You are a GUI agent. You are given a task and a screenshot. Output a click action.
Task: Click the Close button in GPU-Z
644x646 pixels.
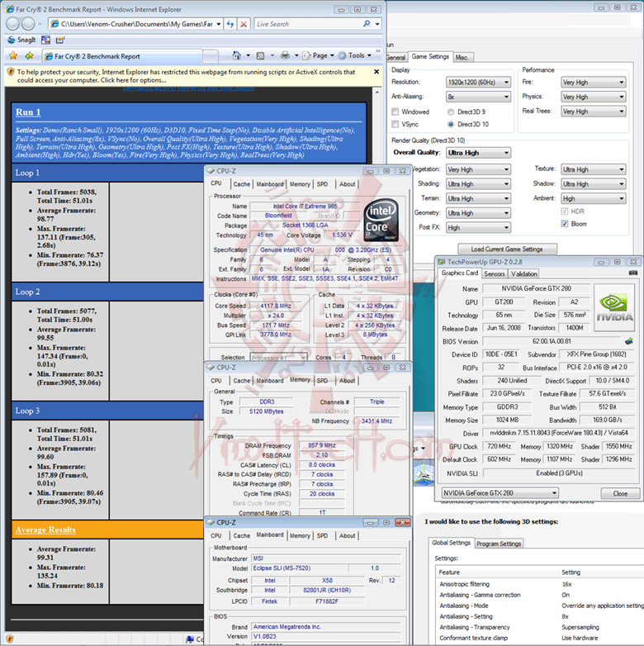620,493
